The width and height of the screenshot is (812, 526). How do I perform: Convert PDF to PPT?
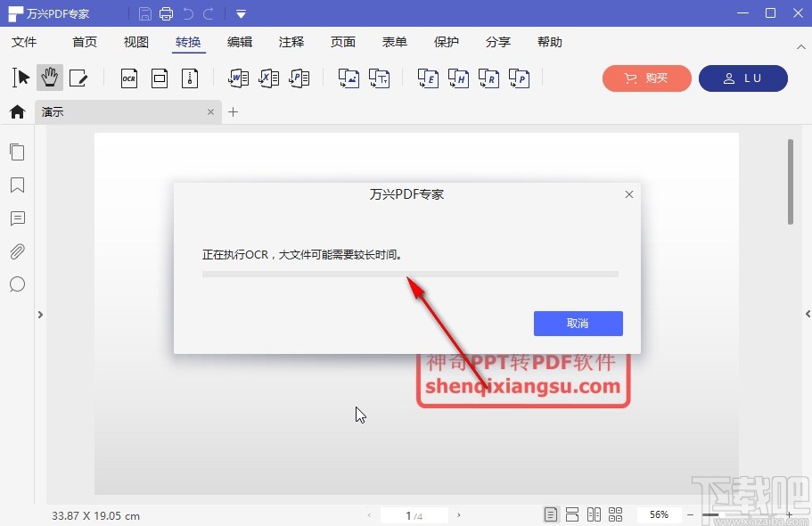(299, 78)
